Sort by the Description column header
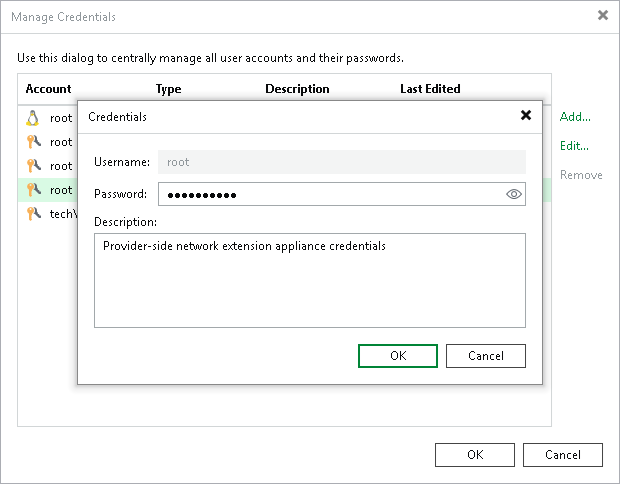 pos(297,89)
